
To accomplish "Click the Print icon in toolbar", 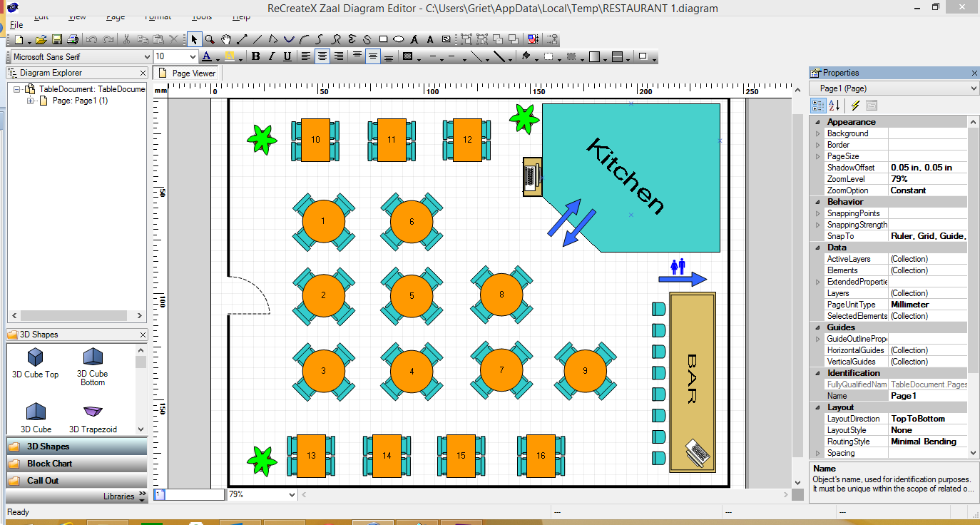I will 72,39.
